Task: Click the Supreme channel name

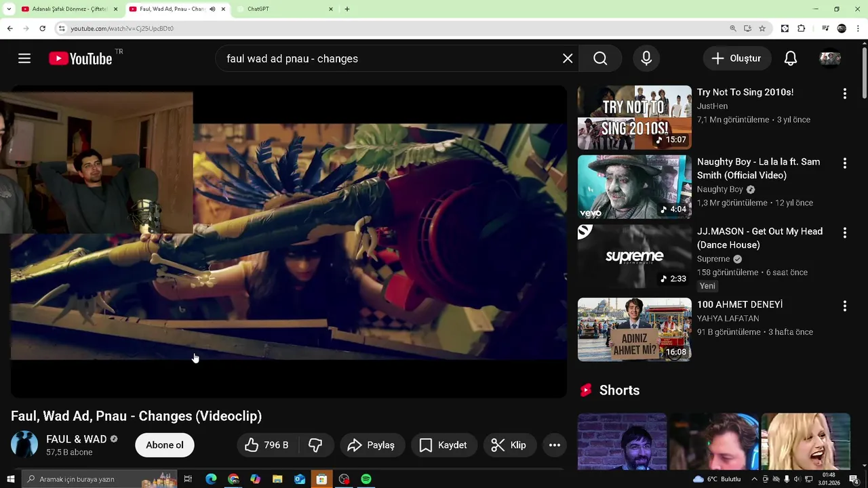Action: 713,259
